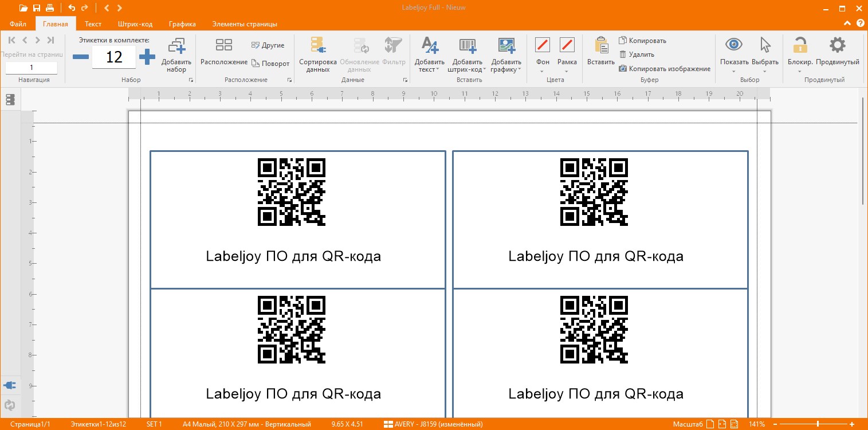Expand the Показать dropdown arrow
This screenshot has height=430, width=868.
click(734, 71)
